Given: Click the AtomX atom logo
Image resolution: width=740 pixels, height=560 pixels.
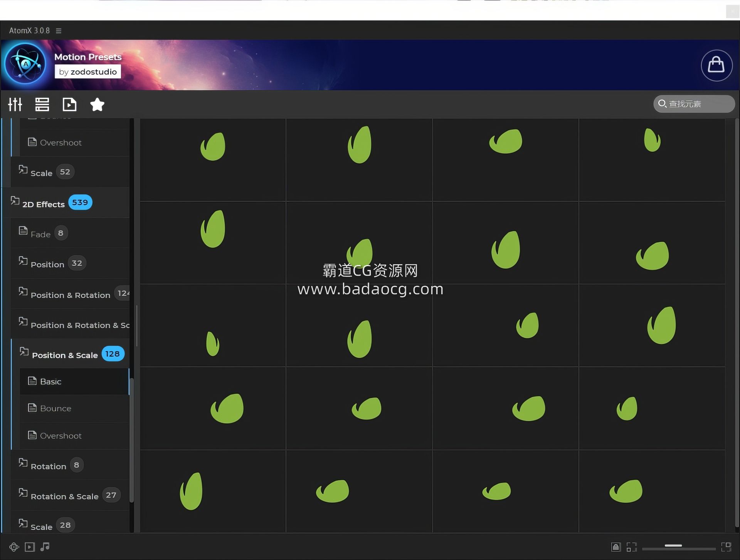Looking at the screenshot, I should (x=25, y=64).
